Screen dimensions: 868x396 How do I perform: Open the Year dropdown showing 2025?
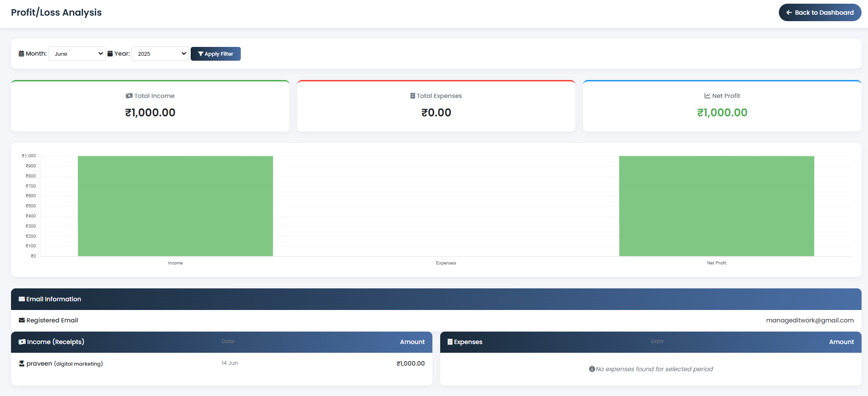click(x=160, y=54)
